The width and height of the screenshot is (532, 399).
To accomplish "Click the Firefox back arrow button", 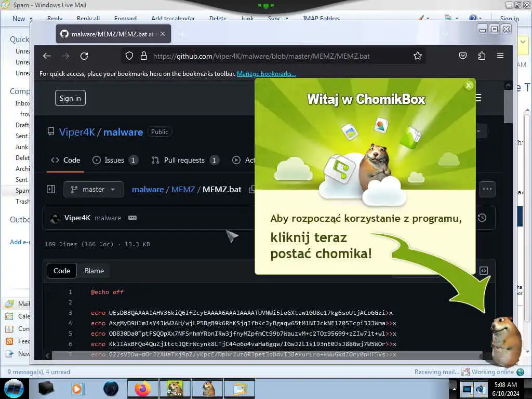I will click(47, 56).
